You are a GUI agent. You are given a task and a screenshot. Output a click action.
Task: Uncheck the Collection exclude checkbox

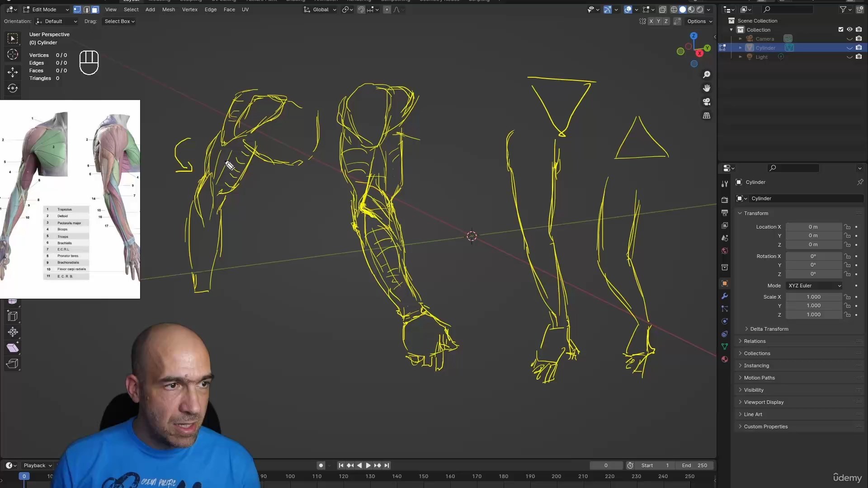click(x=841, y=30)
